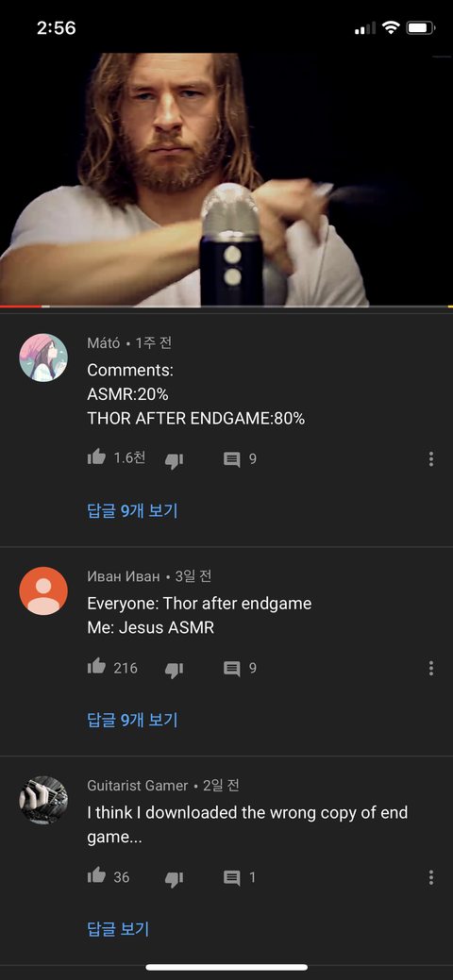
Task: Open Иван Иван's channel name
Action: click(x=124, y=576)
